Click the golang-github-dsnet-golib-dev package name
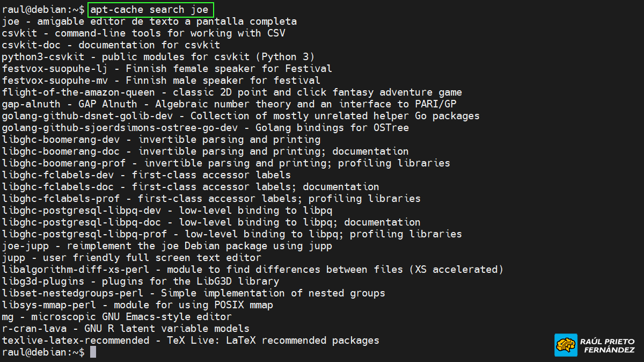Viewport: 644px width, 362px height. tap(90, 116)
